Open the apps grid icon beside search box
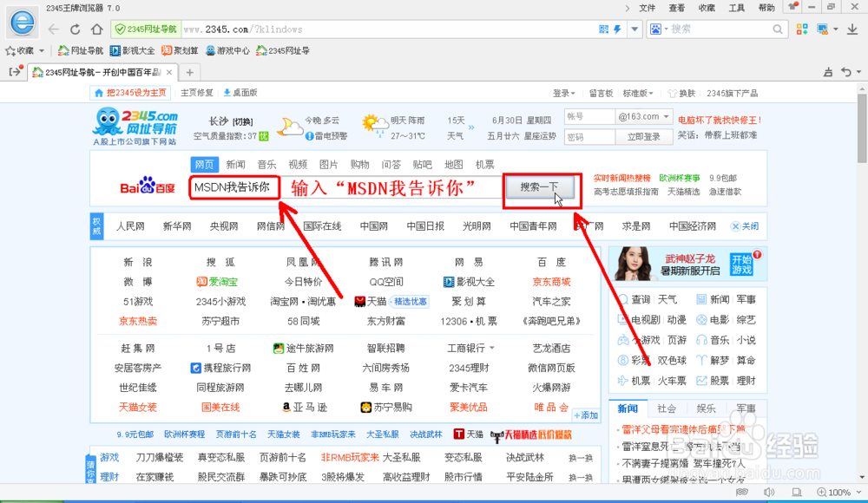Screen dimensions: 868x503 801,29
